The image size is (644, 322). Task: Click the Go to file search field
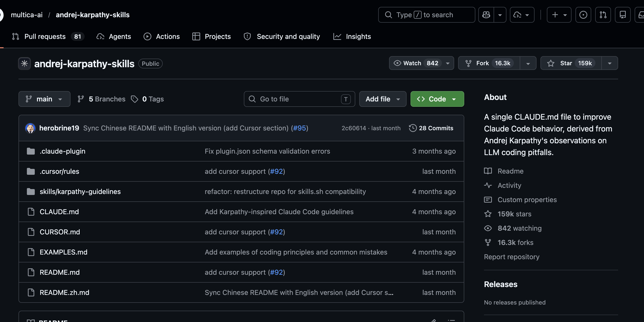[x=300, y=99]
